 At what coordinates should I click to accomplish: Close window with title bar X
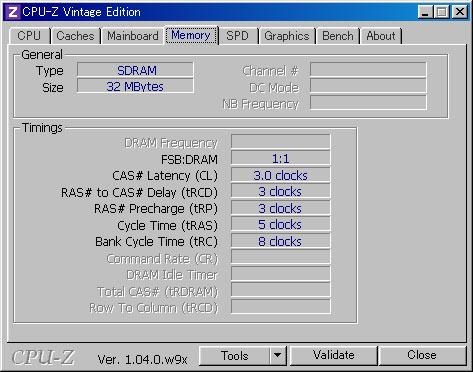[460, 12]
